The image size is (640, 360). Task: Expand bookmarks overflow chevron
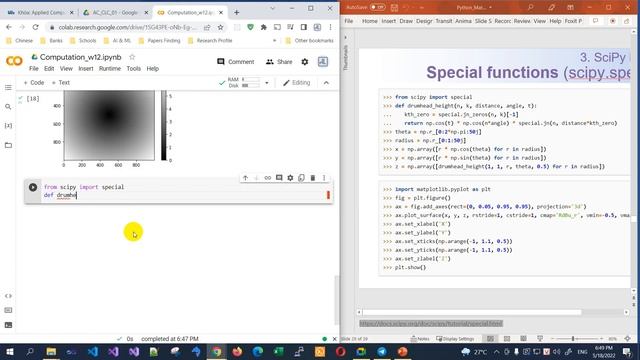tap(274, 40)
